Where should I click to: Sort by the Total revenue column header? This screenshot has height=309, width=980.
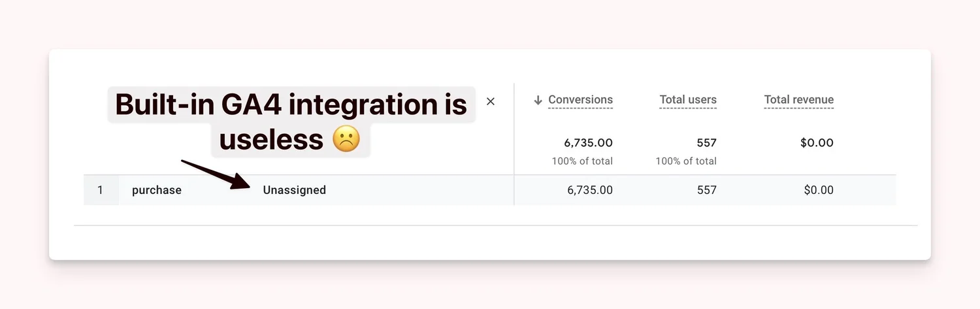click(798, 100)
